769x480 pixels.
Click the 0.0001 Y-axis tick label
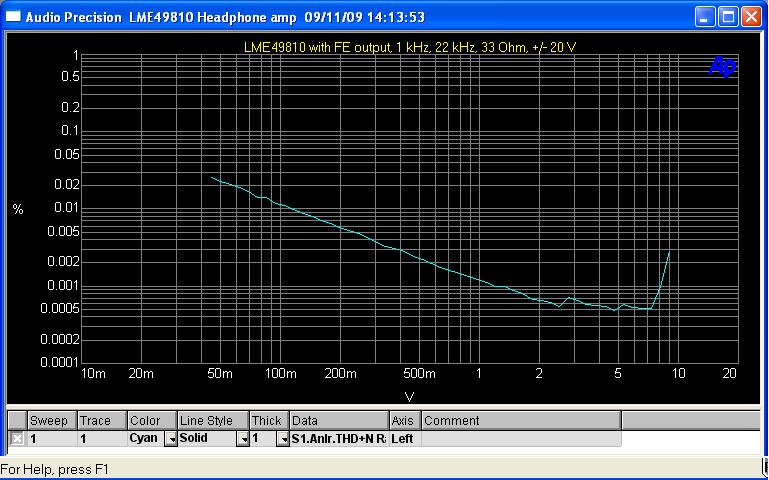pyautogui.click(x=59, y=362)
